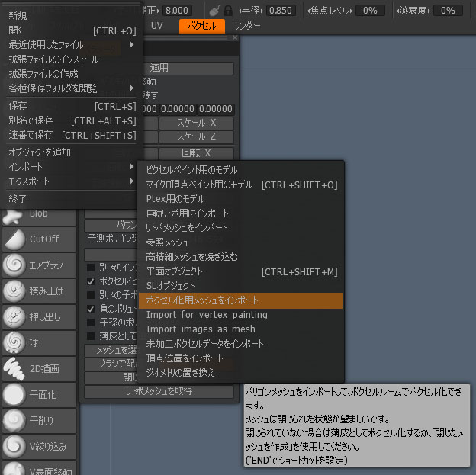The height and width of the screenshot is (475, 476).
Task: Switch to the ボクセル tab
Action: point(202,26)
